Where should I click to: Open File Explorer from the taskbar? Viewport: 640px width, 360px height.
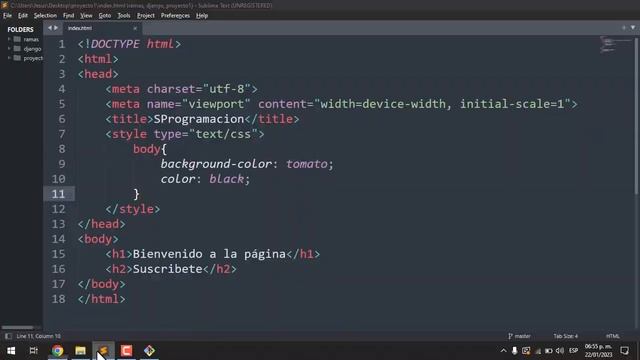80,351
